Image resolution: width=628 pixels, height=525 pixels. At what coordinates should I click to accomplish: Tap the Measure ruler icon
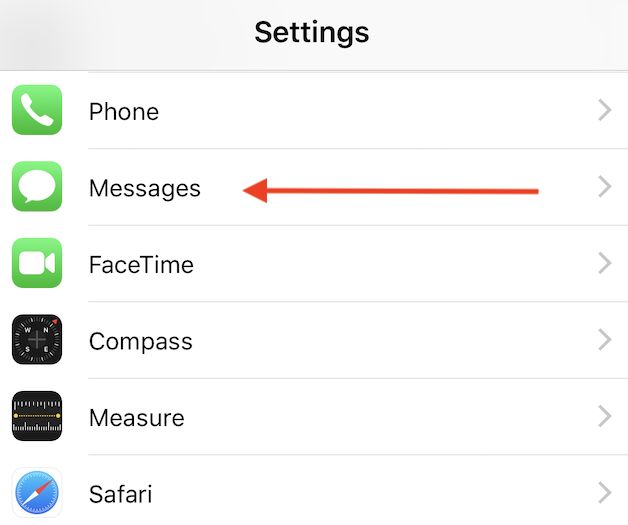click(37, 416)
